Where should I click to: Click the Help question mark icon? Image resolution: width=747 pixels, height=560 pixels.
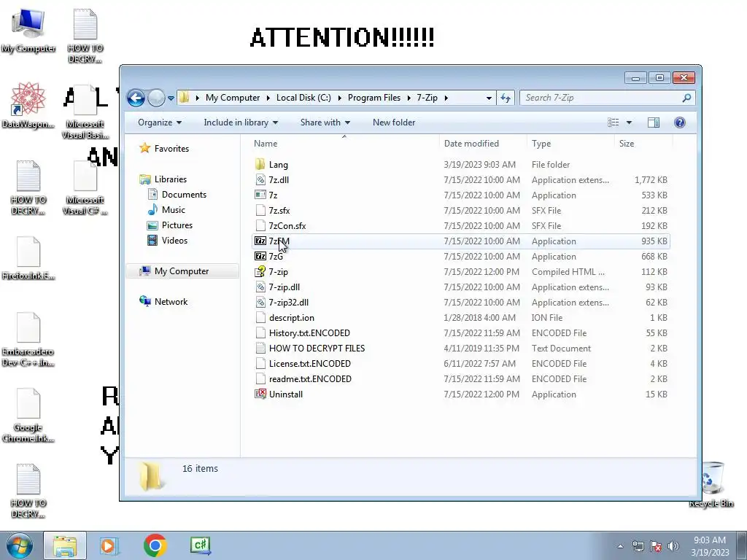(679, 122)
